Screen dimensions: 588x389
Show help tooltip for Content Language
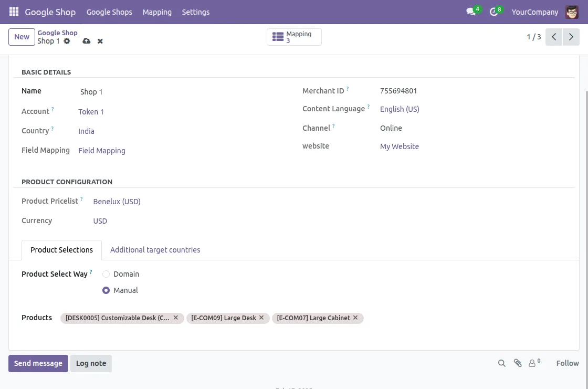368,107
